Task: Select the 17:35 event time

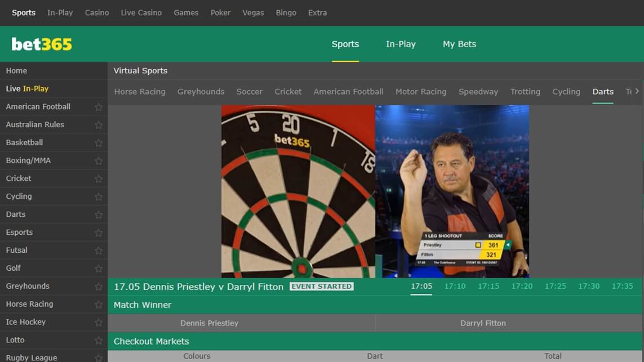Action: tap(622, 286)
